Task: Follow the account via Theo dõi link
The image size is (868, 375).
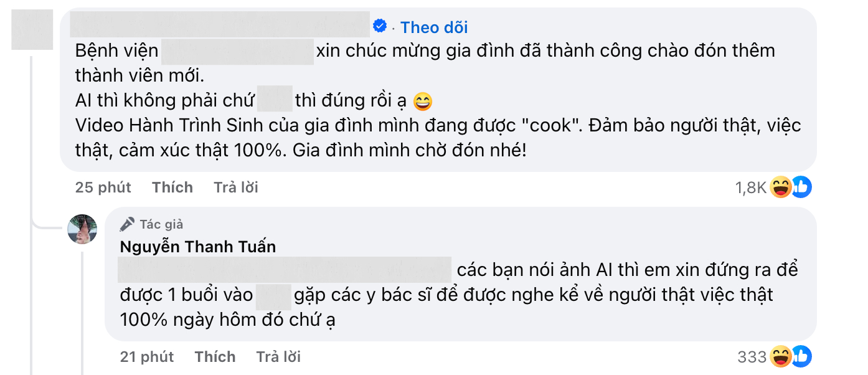Action: (x=433, y=27)
